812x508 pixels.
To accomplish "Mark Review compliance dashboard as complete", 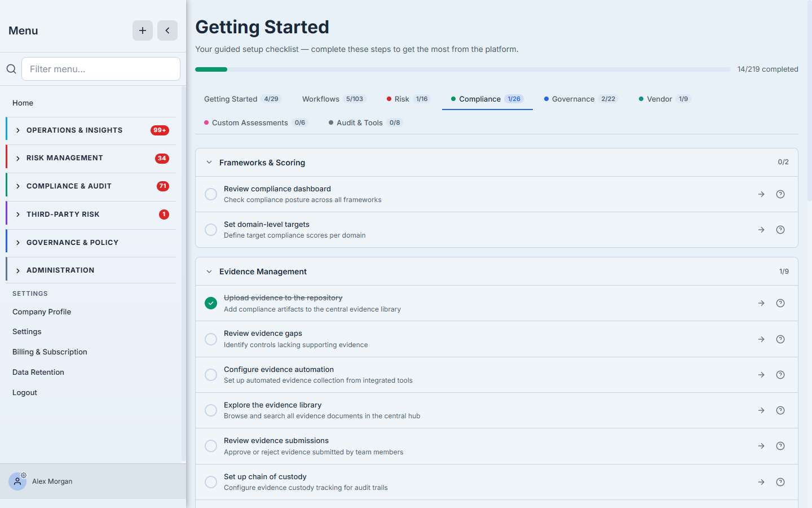I will (x=211, y=194).
